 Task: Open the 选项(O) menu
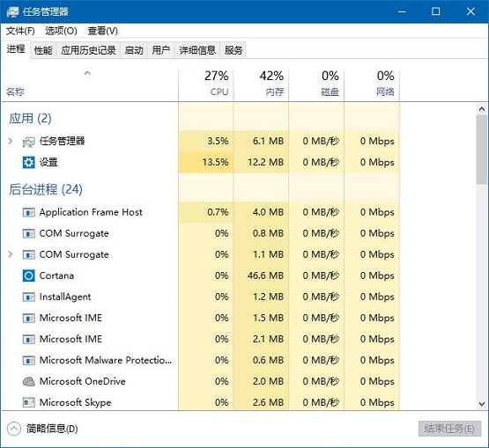[61, 31]
